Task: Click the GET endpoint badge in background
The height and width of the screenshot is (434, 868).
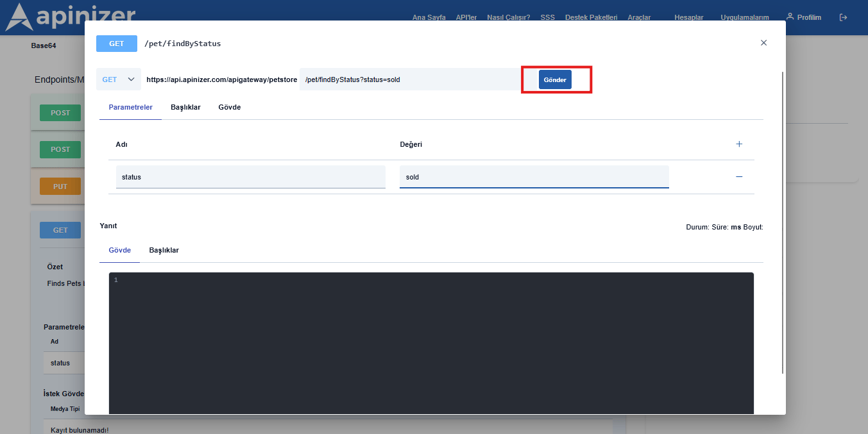Action: (60, 230)
